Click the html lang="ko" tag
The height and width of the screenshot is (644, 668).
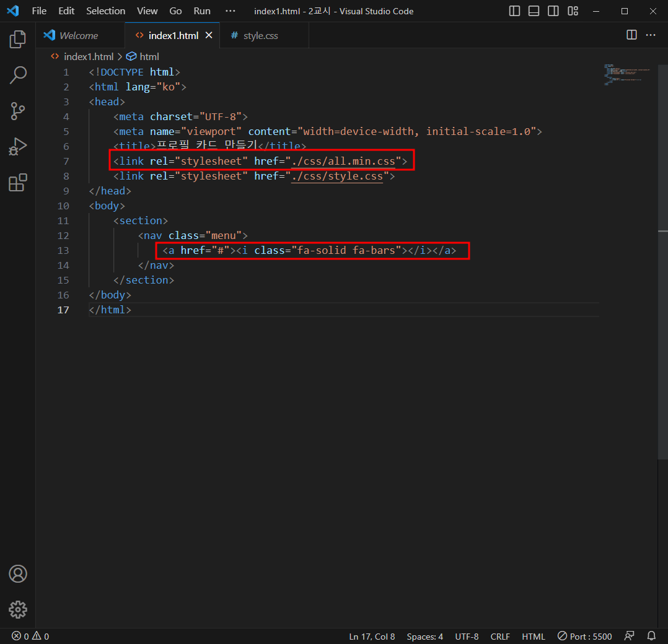138,87
